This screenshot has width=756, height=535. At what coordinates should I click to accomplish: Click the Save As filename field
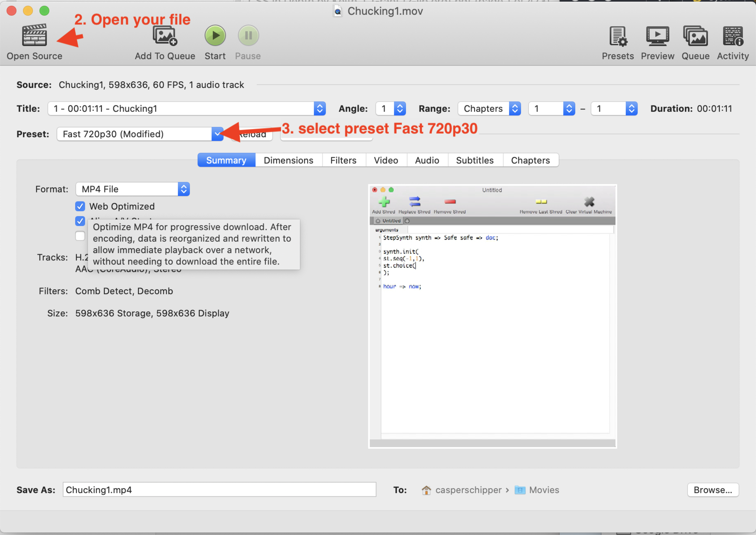(219, 490)
